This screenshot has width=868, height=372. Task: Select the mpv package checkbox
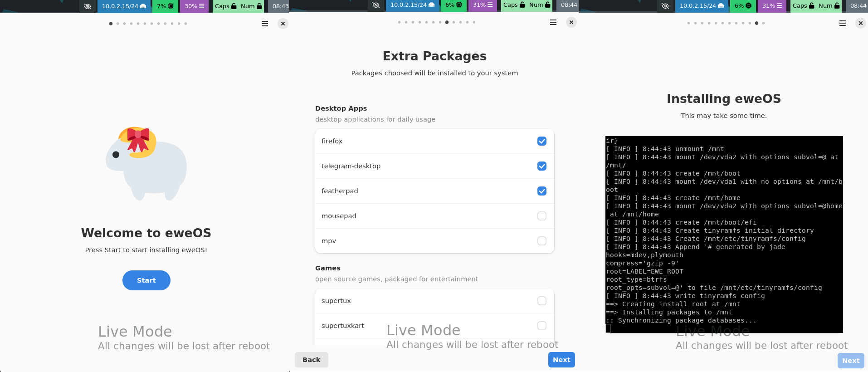[541, 241]
